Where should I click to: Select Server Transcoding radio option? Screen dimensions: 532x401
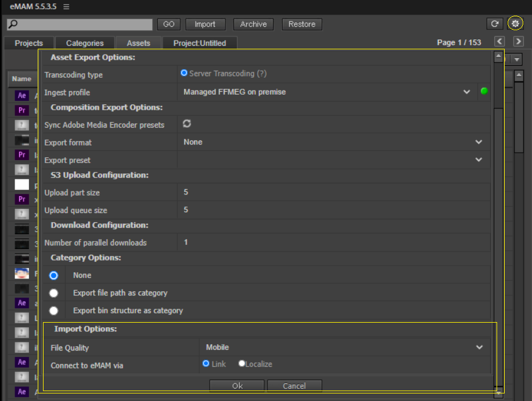(x=184, y=73)
